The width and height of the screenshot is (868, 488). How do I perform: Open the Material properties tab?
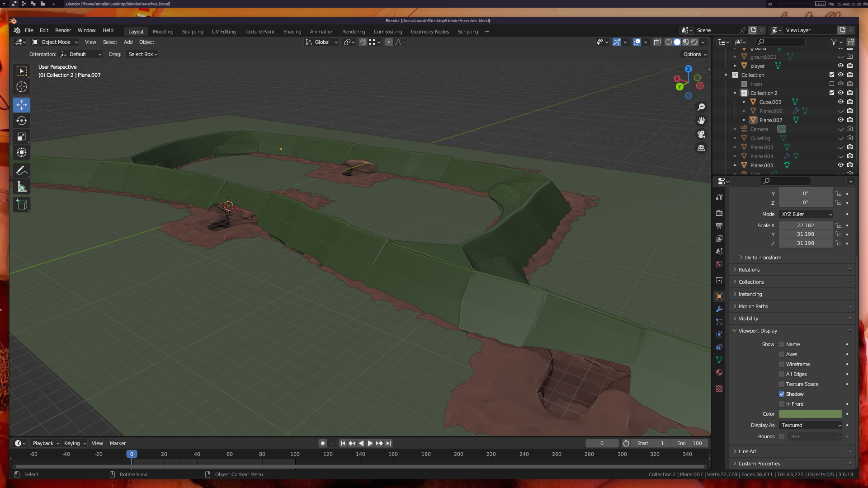coord(719,372)
